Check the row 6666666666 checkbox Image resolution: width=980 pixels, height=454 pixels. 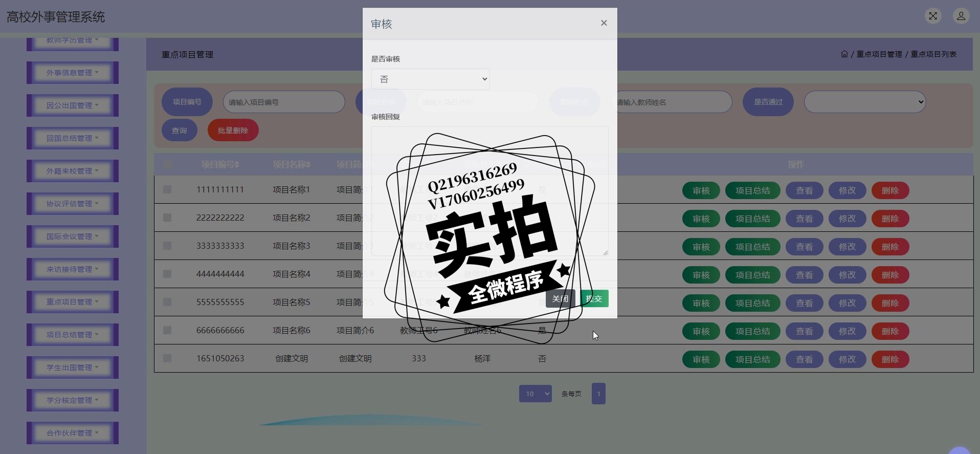click(x=167, y=330)
